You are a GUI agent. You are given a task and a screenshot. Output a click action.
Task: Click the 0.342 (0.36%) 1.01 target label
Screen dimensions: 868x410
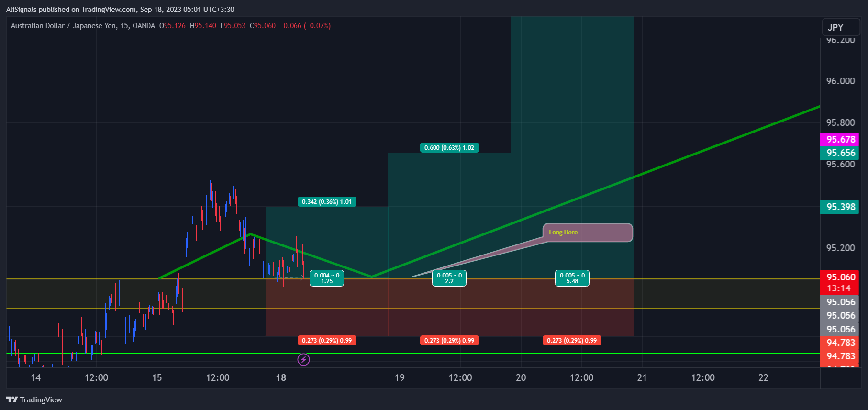pyautogui.click(x=327, y=202)
